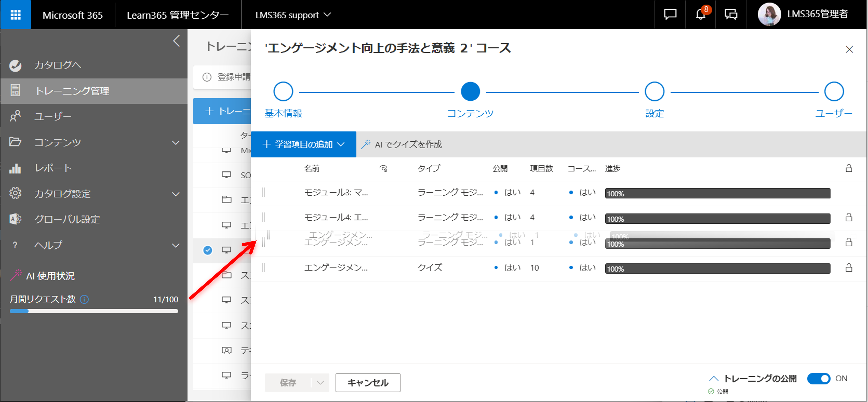Screen dimensions: 868x402
Task: Expand the コンテンツ sidebar menu chevron
Action: (175, 143)
